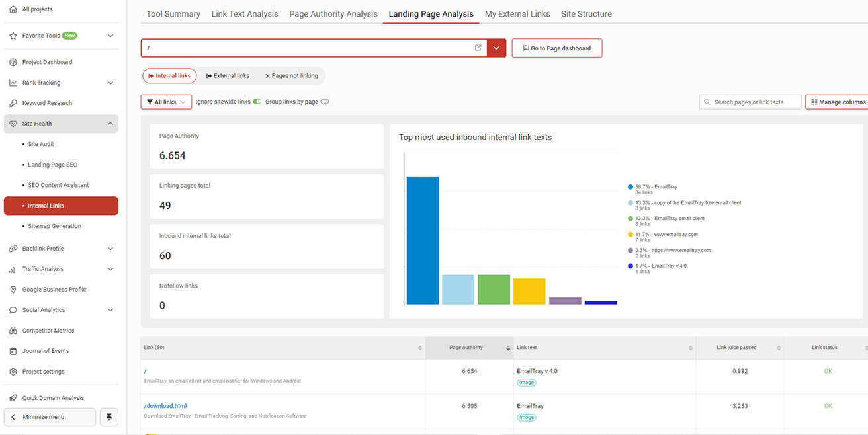Open the All links filter dropdown
Screen dimensions: 868x435
point(166,102)
